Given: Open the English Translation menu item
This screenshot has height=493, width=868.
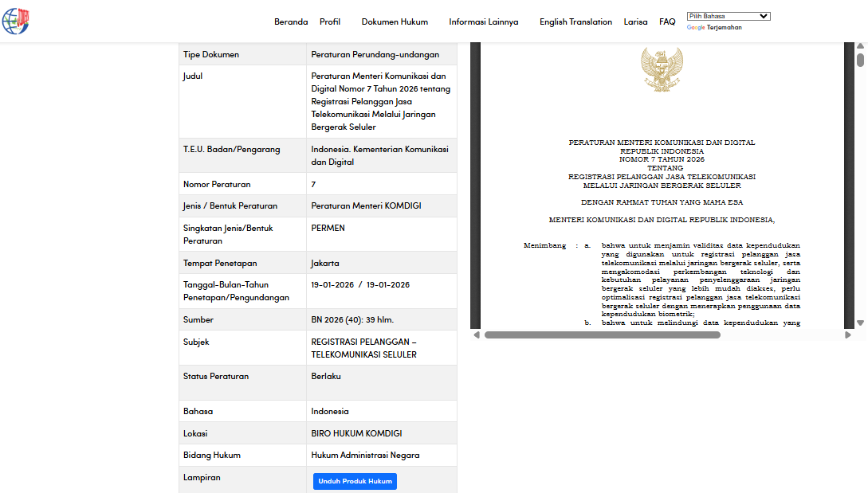Looking at the screenshot, I should tap(575, 22).
